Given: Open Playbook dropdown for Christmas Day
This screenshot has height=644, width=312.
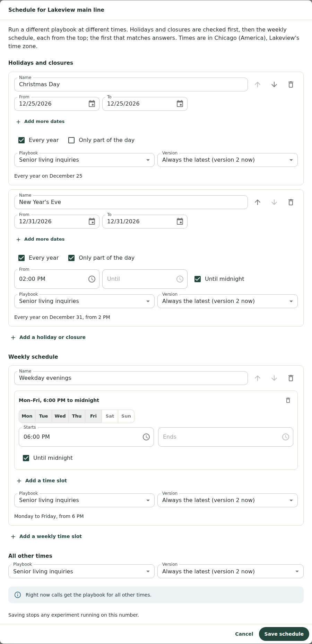Looking at the screenshot, I should coord(84,160).
